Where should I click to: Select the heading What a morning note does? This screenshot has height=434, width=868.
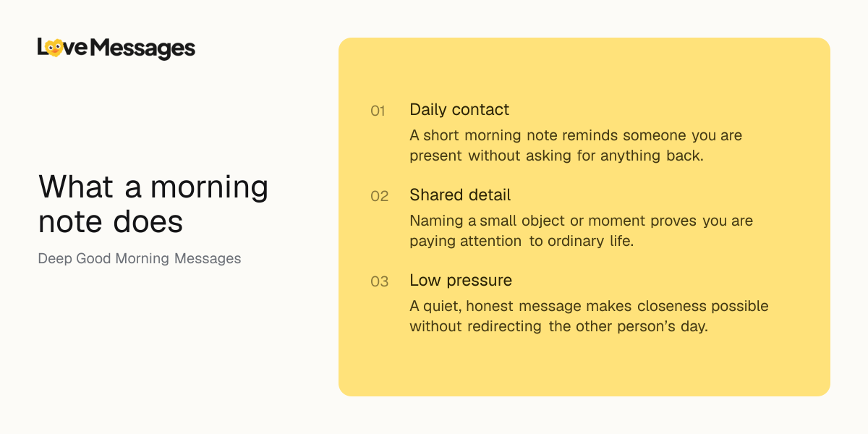(153, 204)
